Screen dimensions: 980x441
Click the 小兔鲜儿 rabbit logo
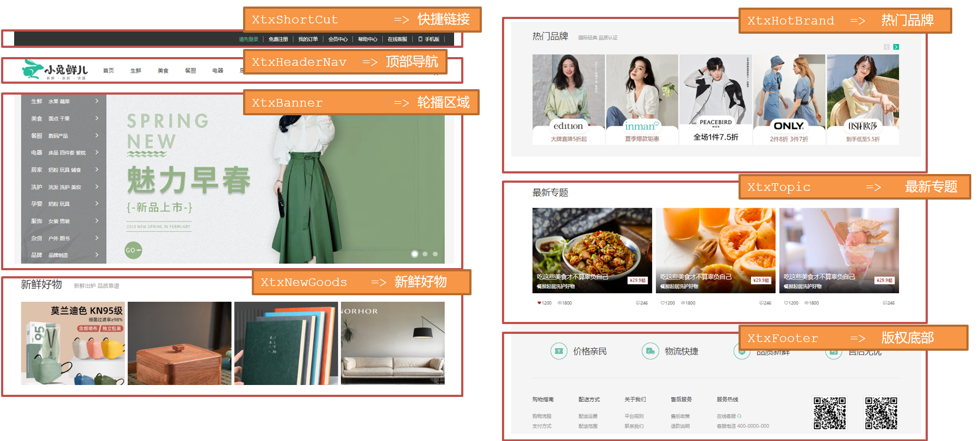point(54,70)
